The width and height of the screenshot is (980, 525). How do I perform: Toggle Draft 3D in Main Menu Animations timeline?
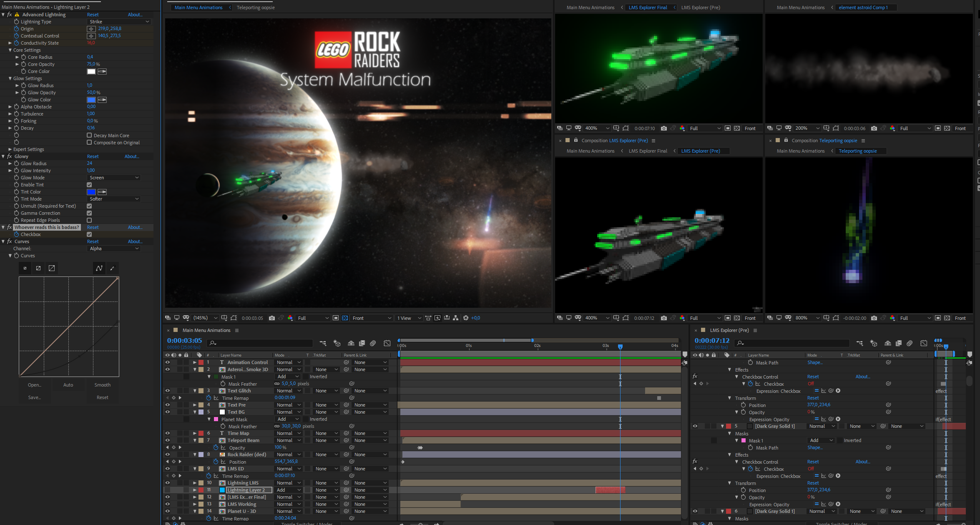tap(337, 343)
